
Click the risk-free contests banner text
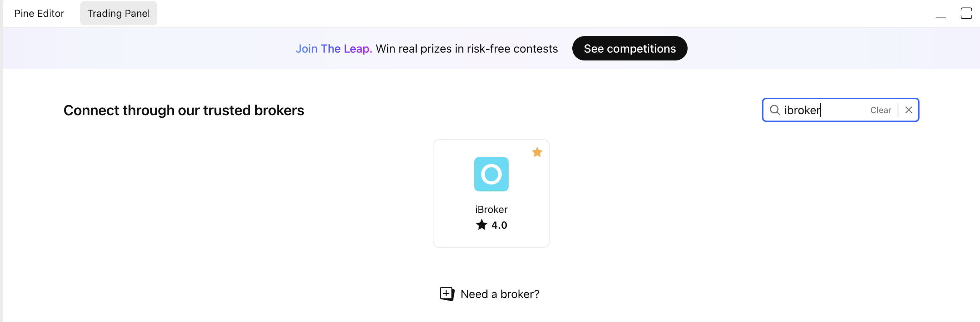(x=466, y=49)
